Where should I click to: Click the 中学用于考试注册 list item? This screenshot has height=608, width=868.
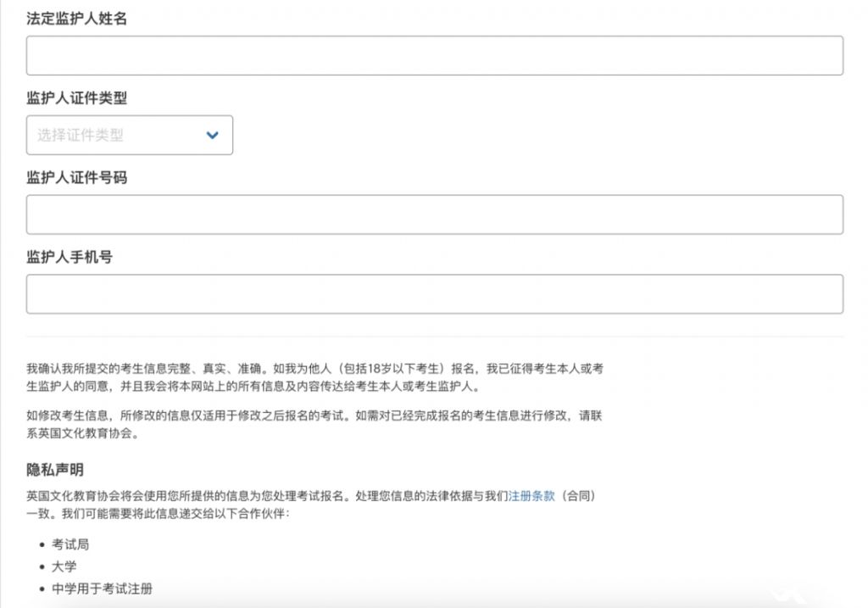tap(102, 588)
